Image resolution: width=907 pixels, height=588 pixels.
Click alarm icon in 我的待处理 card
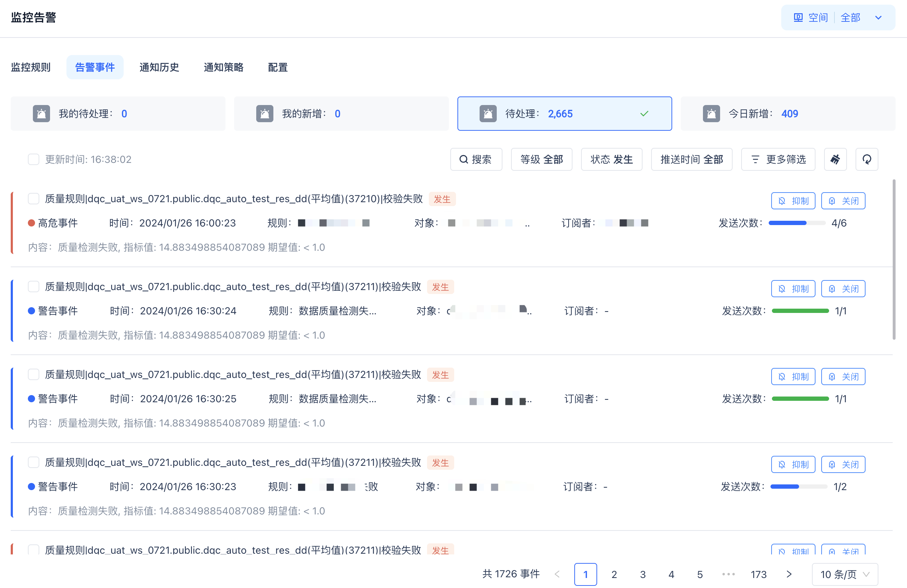41,114
